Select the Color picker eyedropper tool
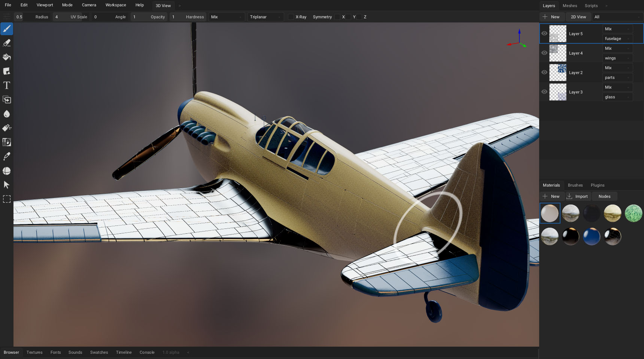Screen dimensions: 644x359 7,157
